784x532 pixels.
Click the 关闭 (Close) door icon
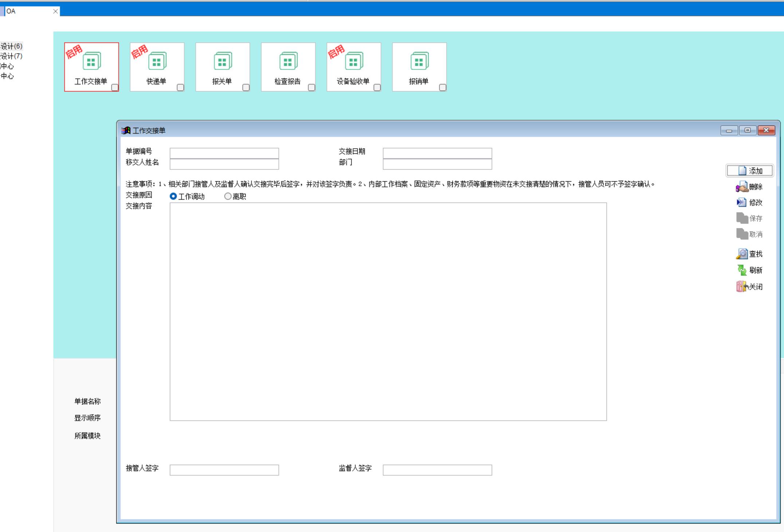point(742,287)
